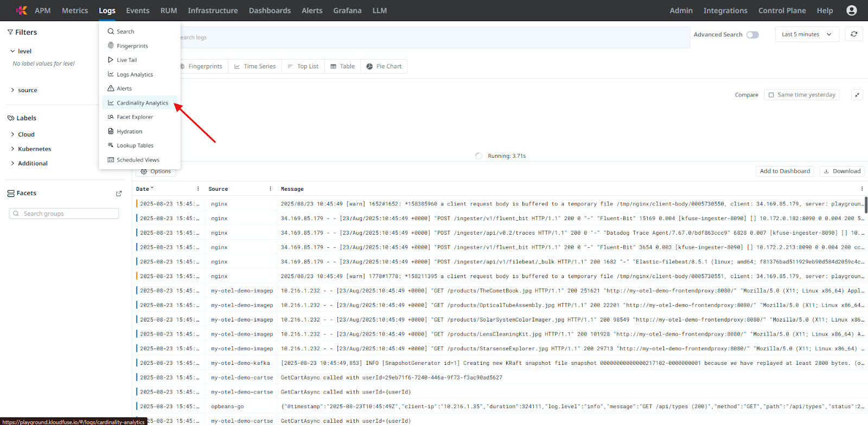This screenshot has height=425, width=868.
Task: Switch to the Table tab
Action: (343, 66)
